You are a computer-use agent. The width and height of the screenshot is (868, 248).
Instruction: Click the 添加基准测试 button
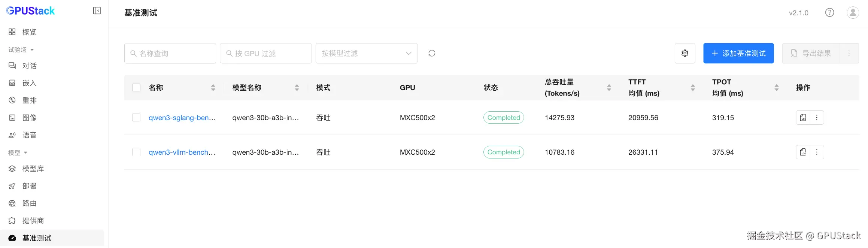(738, 53)
